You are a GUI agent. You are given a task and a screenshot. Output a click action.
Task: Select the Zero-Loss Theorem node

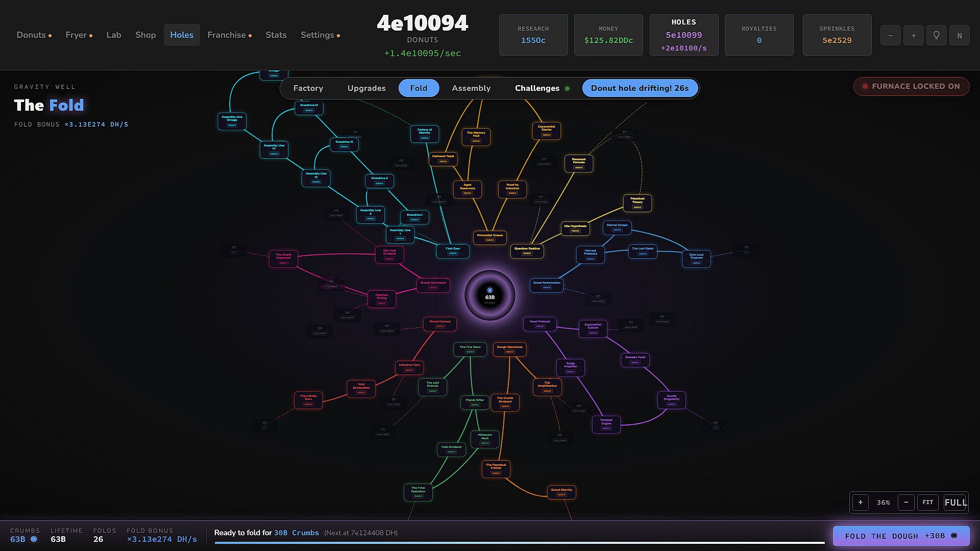pos(696,259)
